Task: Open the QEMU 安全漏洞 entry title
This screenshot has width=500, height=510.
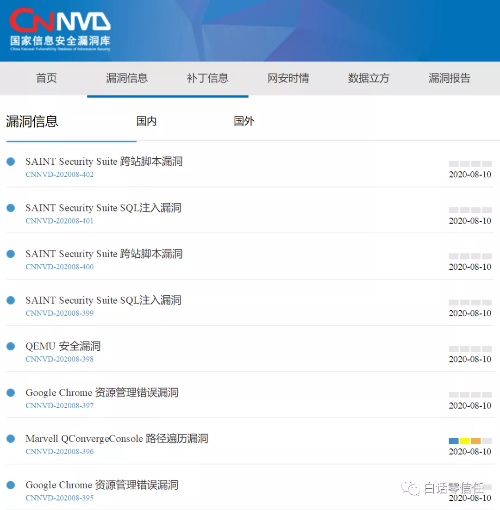Action: point(63,346)
